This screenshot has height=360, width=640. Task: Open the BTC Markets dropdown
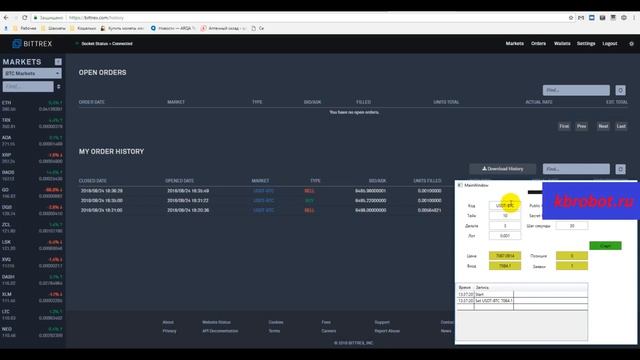tap(32, 73)
